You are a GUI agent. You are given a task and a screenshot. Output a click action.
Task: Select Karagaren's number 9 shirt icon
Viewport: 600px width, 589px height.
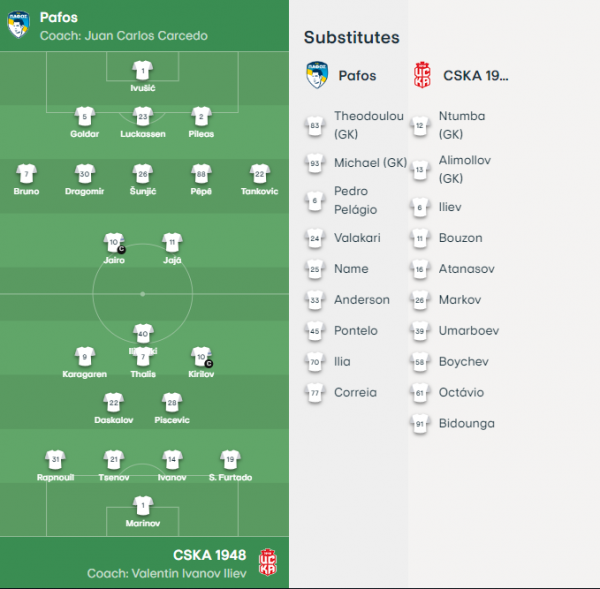[x=85, y=357]
